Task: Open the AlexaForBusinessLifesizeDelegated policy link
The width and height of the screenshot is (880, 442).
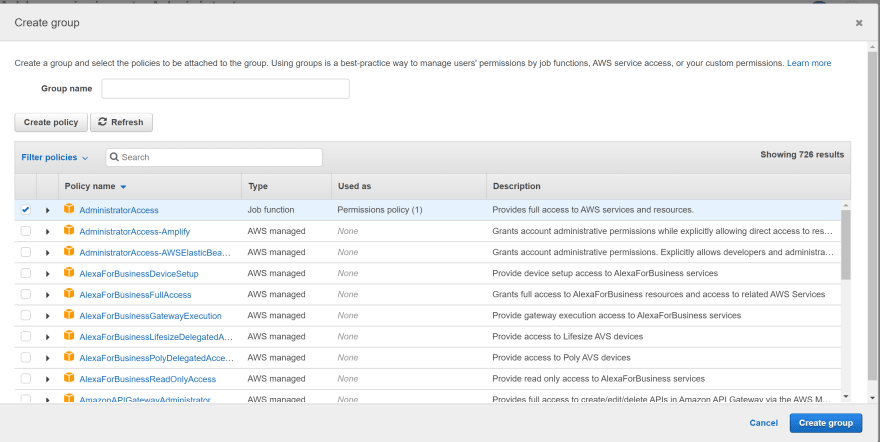Action: click(156, 337)
